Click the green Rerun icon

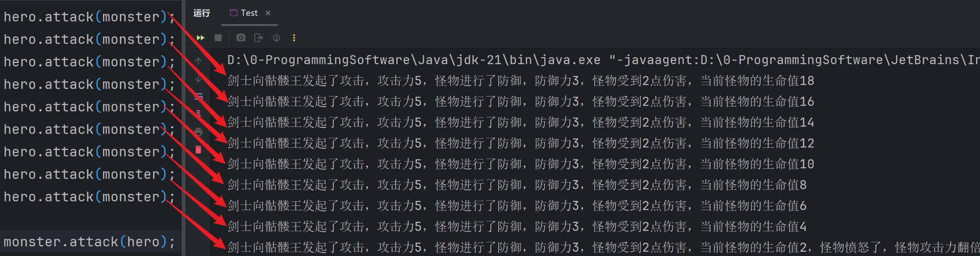pyautogui.click(x=201, y=38)
